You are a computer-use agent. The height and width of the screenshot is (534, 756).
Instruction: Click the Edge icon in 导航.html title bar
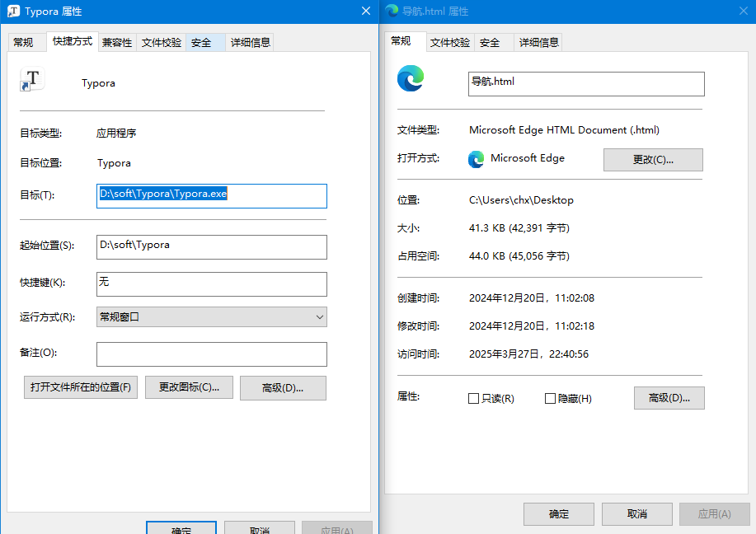(392, 11)
